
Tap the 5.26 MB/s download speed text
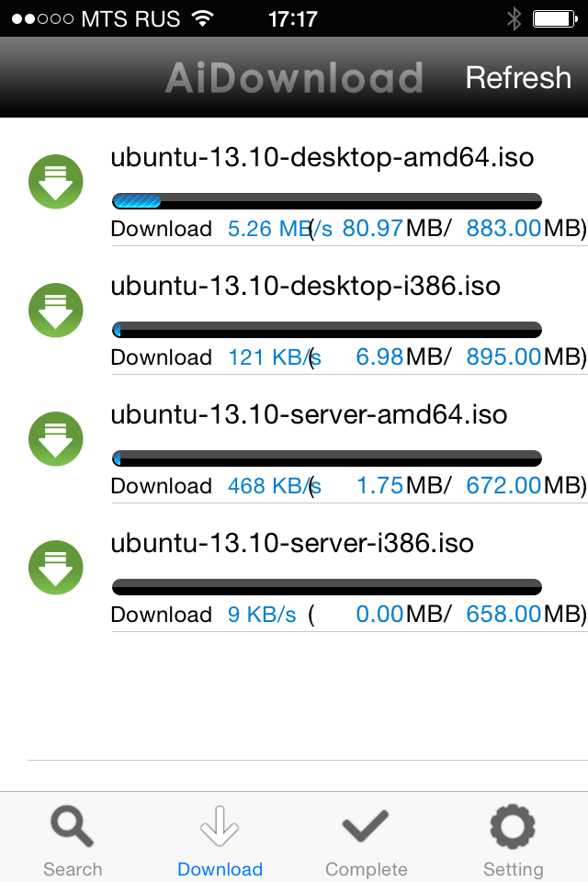click(270, 229)
